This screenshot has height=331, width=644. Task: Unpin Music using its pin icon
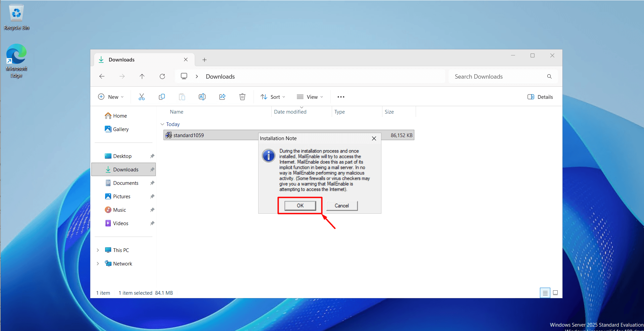tap(152, 210)
